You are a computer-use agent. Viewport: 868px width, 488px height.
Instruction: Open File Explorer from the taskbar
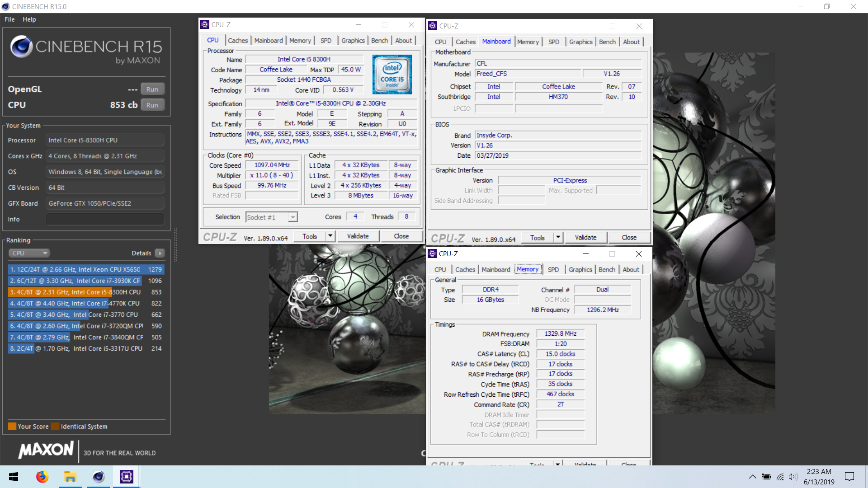(x=70, y=477)
